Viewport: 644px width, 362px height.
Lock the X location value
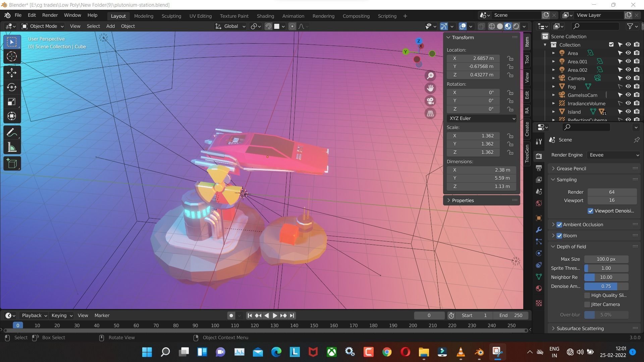click(x=510, y=58)
